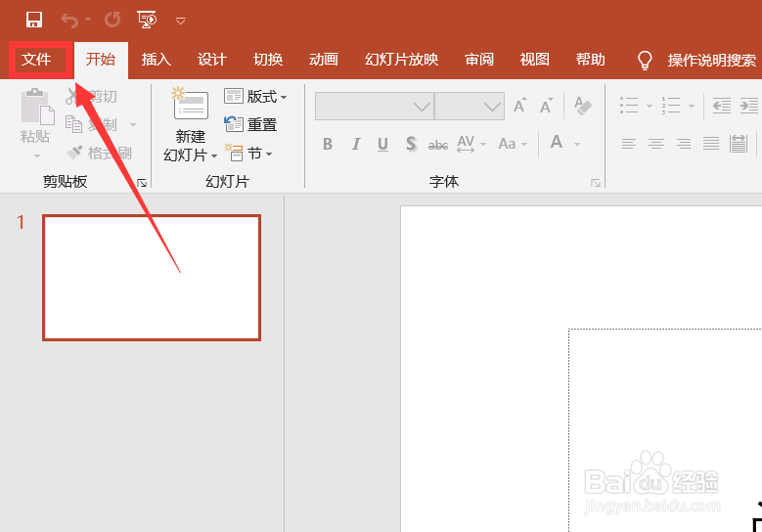Open Customize Quick Access Toolbar dropdown
This screenshot has width=762, height=532.
click(180, 21)
